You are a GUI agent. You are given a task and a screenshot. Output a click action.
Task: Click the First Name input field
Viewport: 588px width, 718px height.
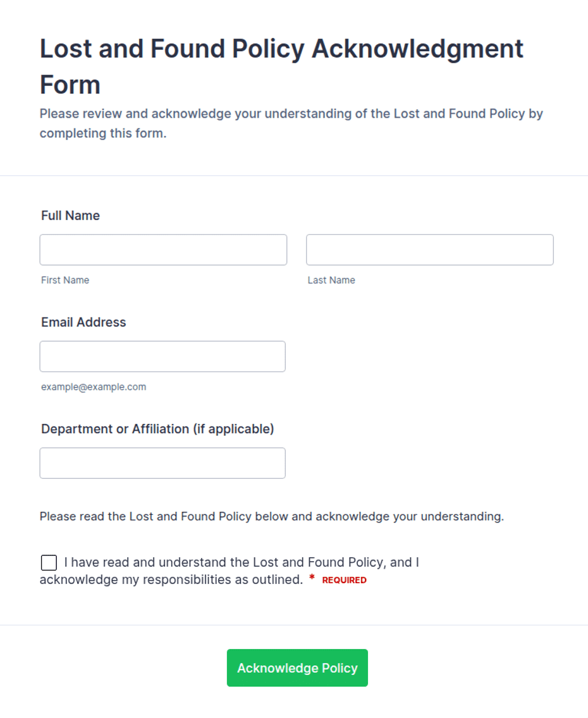163,249
